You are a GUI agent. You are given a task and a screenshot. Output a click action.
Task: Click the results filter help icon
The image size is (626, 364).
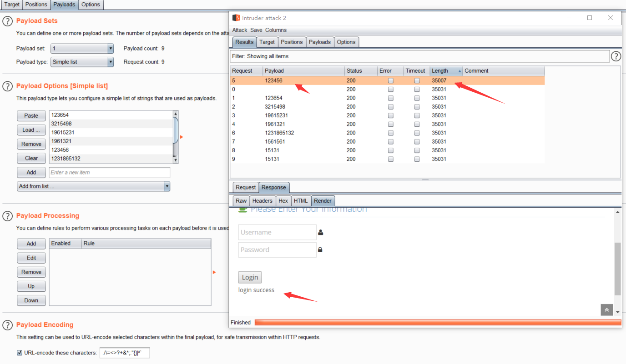pyautogui.click(x=616, y=56)
